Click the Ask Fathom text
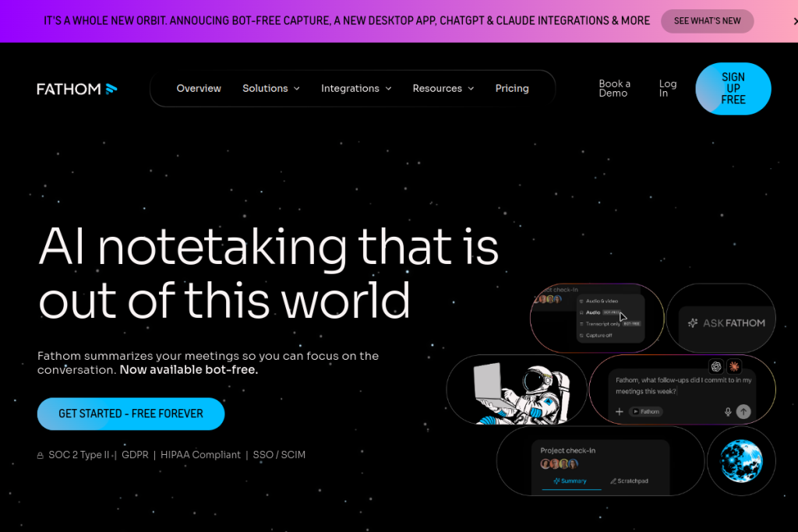This screenshot has width=798, height=532. coord(734,323)
